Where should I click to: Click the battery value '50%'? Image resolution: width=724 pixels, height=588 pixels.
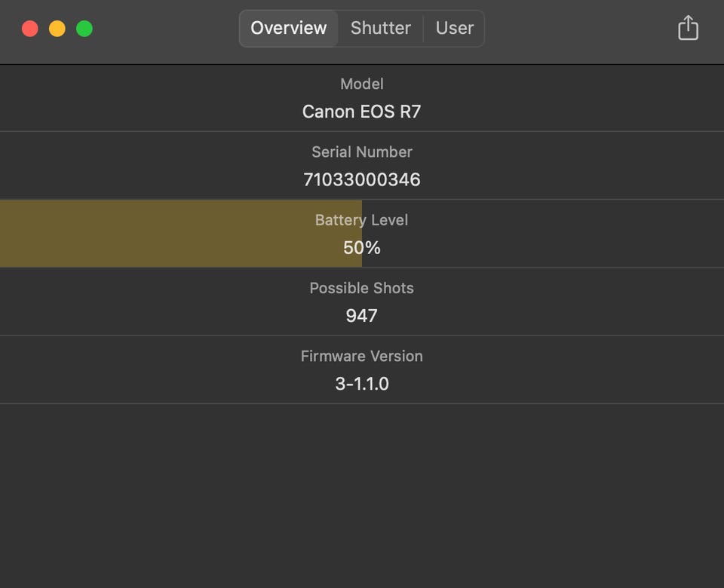[362, 248]
